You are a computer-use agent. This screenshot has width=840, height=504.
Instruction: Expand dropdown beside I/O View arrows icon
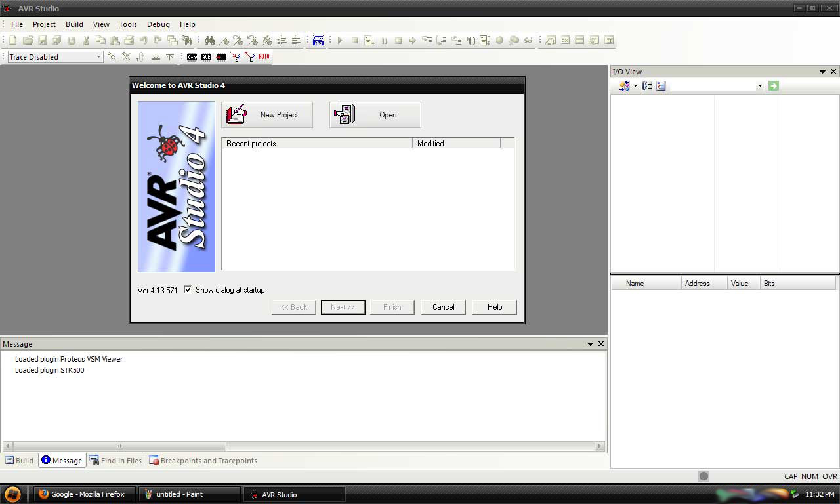point(635,86)
